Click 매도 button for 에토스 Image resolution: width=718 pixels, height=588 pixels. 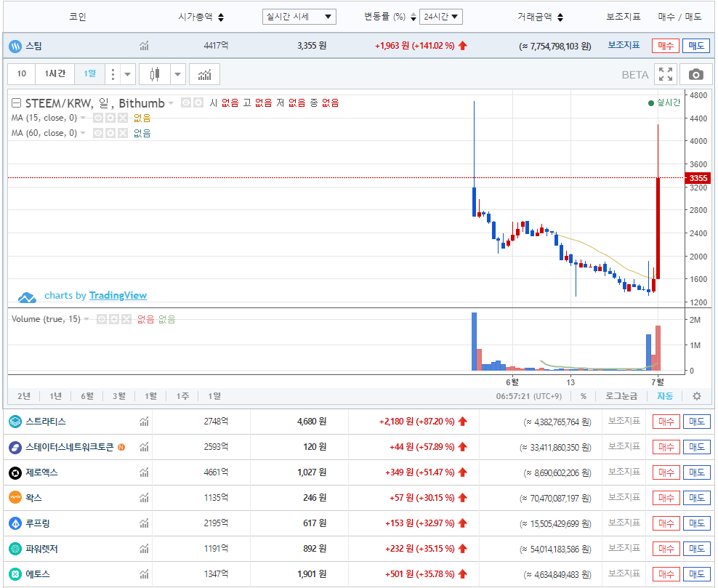(x=696, y=574)
